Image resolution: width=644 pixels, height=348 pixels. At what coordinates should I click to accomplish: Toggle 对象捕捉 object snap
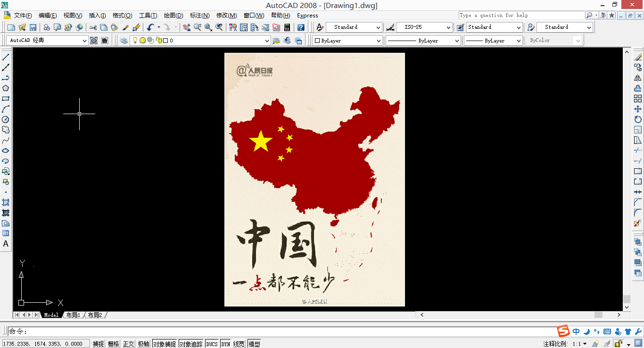pos(165,344)
